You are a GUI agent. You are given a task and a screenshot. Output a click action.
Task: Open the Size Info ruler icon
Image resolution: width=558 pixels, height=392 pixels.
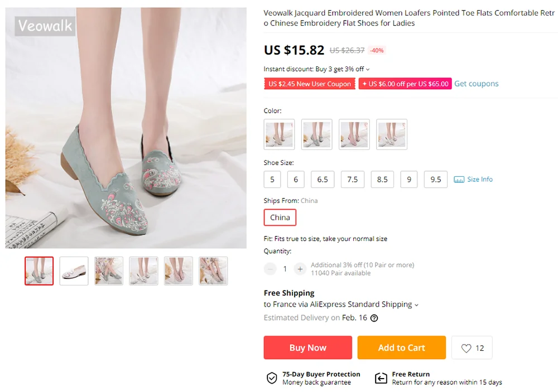coord(459,180)
